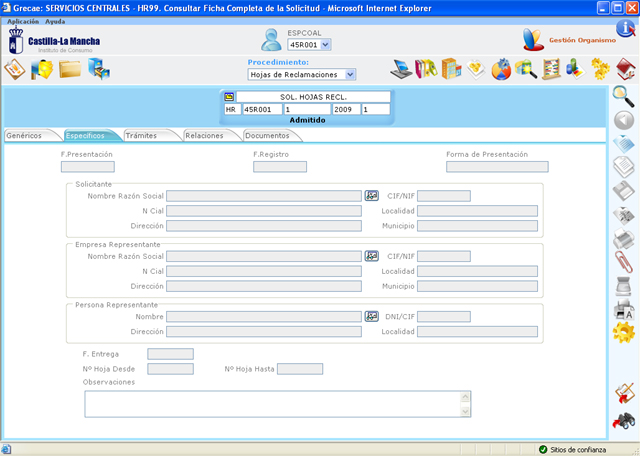Open the Documentos tab
Viewport: 640px width, 456px height.
[x=267, y=135]
